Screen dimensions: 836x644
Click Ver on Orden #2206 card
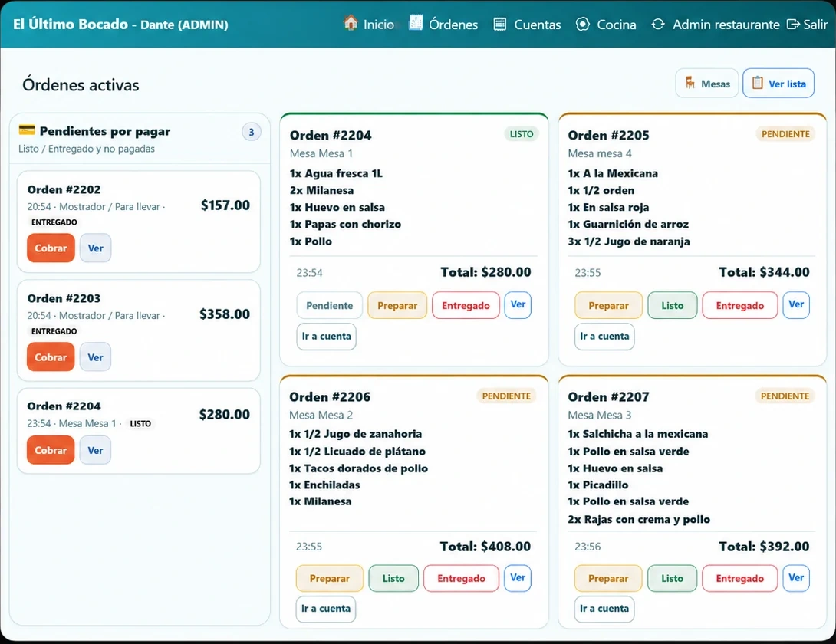pyautogui.click(x=518, y=578)
